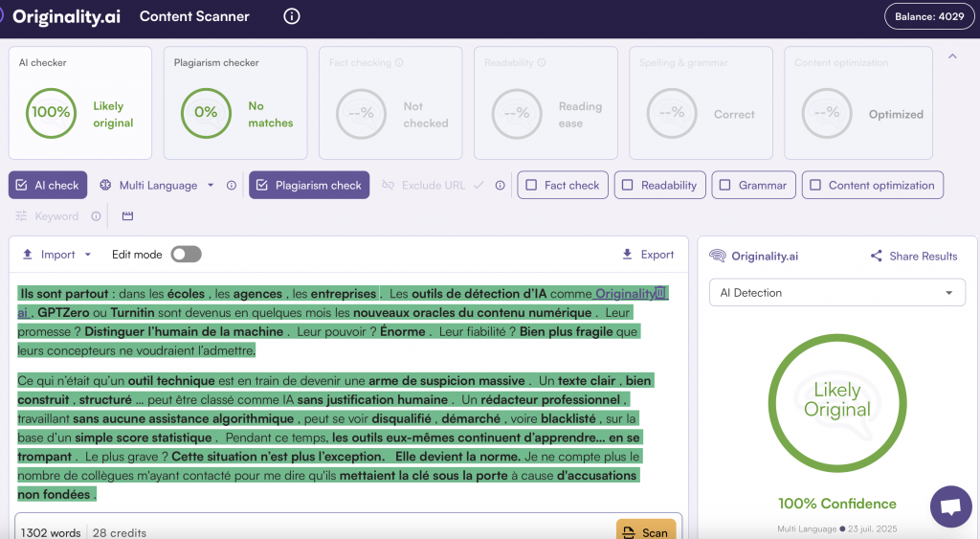
Task: Switch on the Edit mode toggle
Action: pyautogui.click(x=187, y=254)
